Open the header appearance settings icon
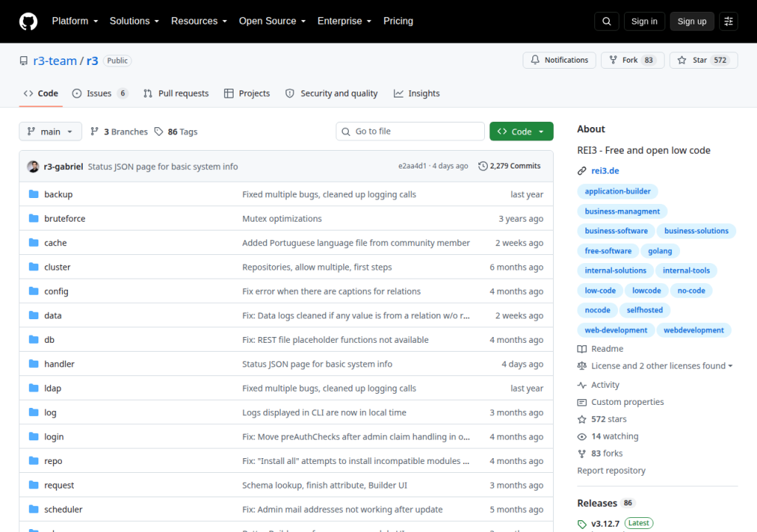This screenshot has height=532, width=757. point(728,21)
